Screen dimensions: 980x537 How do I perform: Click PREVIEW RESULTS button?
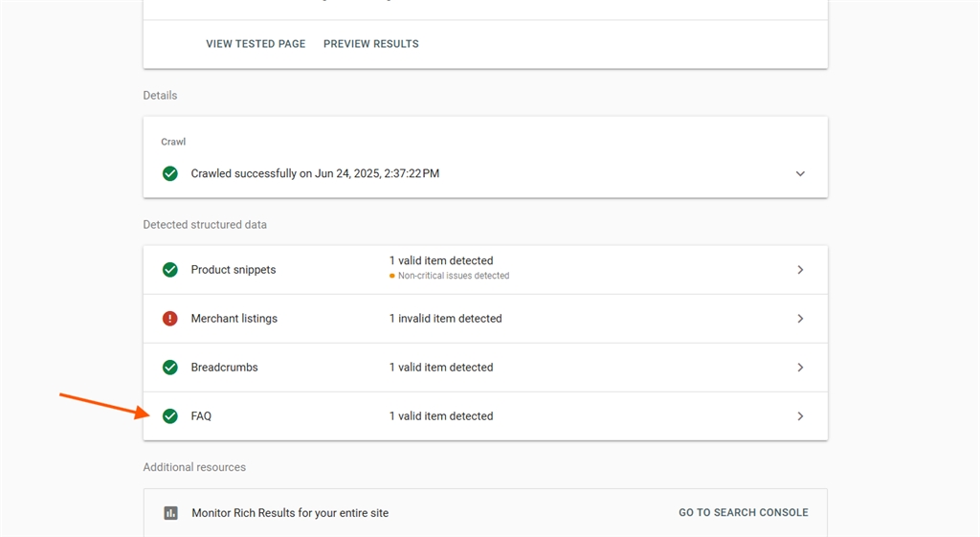371,44
